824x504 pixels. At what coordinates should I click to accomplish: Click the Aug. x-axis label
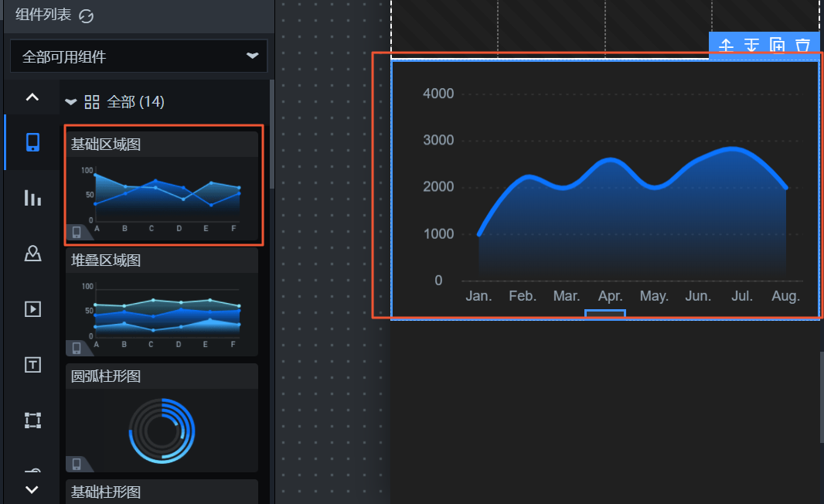point(785,296)
